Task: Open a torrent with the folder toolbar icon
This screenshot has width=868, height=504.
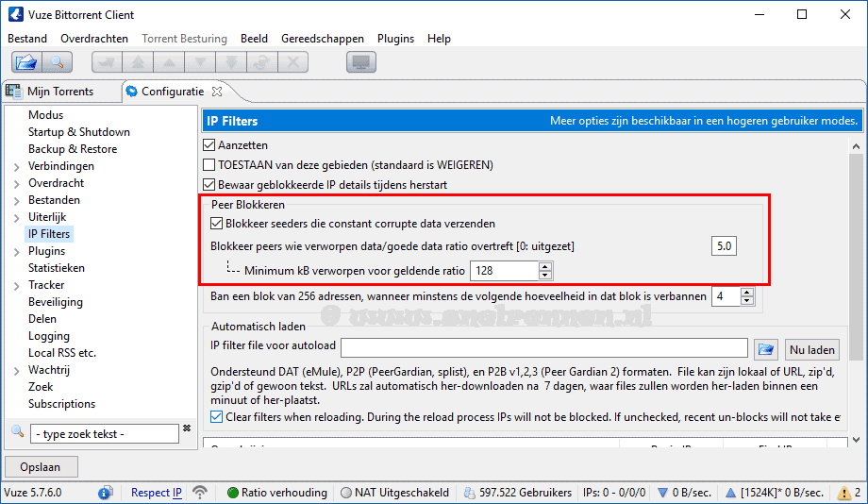Action: (26, 62)
